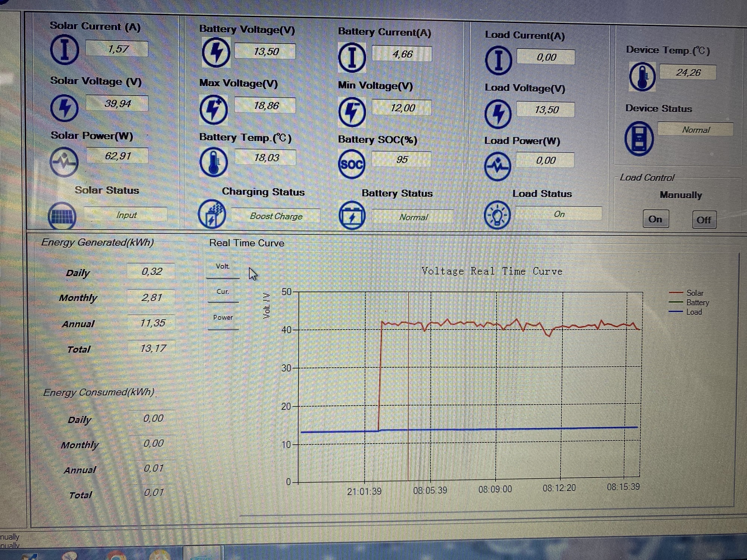Viewport: 747px width, 560px height.
Task: Turn load On manually
Action: point(655,219)
